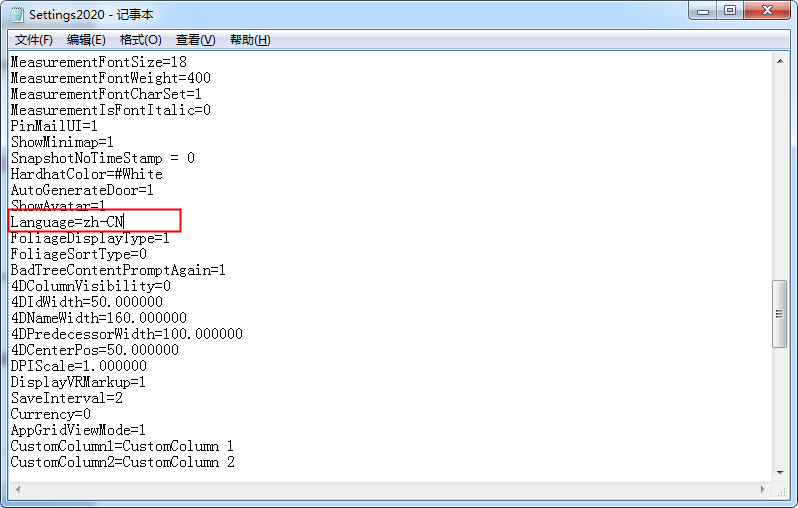The image size is (798, 508).
Task: Maximize the Settings2020 Notepad window
Action: 729,11
